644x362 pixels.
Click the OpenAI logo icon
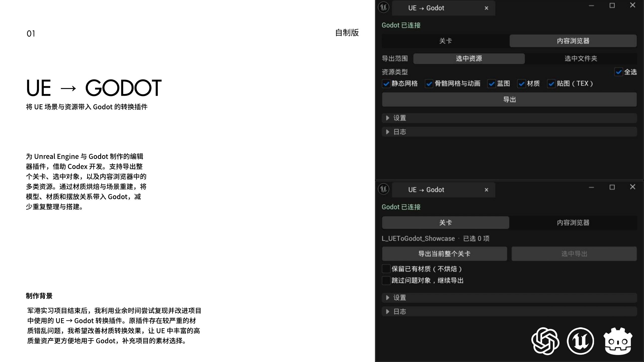click(x=545, y=341)
